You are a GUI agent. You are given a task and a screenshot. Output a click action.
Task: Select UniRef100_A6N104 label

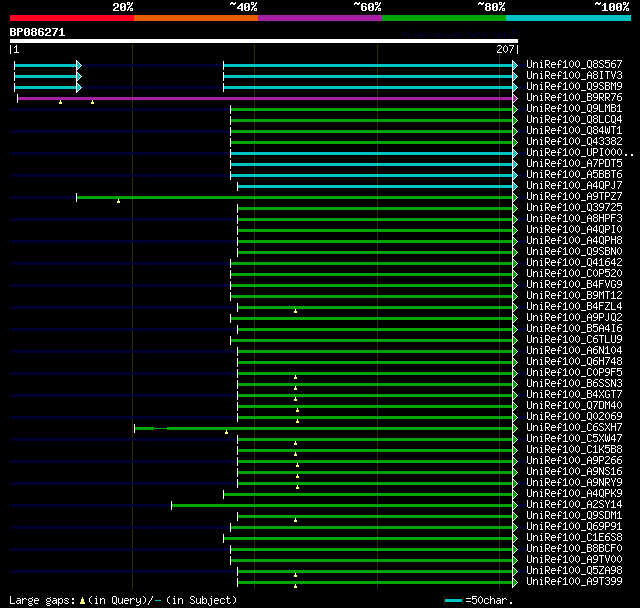pyautogui.click(x=574, y=351)
